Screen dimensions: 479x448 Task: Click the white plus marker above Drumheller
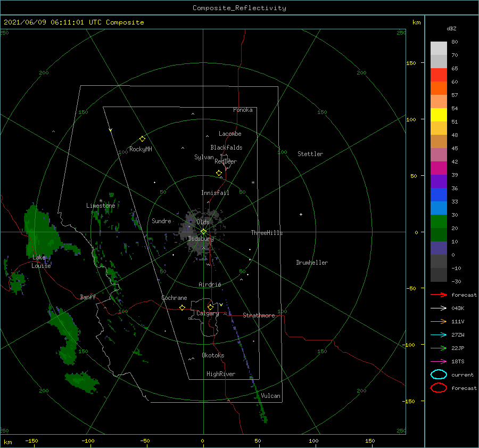click(301, 214)
